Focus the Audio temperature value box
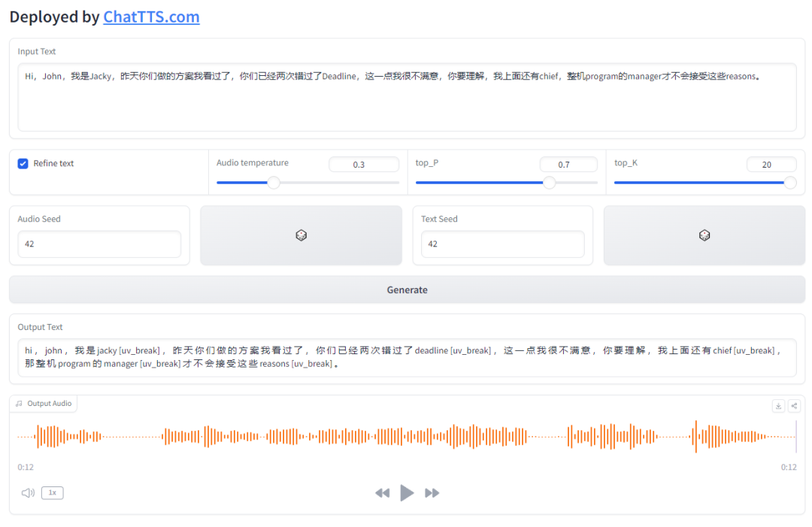Viewport: 812px width, 527px height. [364, 165]
